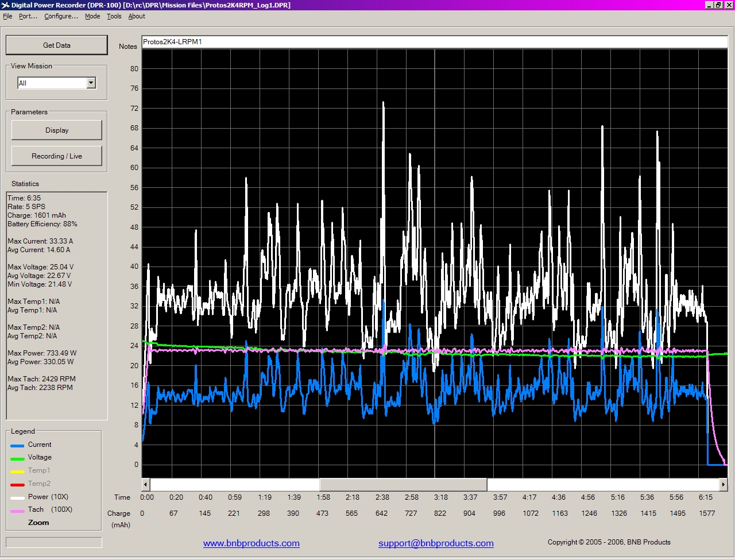Open the Port menu
Screen dimensions: 735x560
(x=28, y=16)
